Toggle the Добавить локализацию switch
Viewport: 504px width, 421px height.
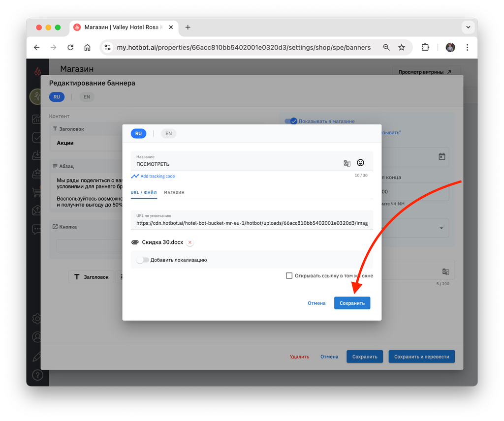142,260
